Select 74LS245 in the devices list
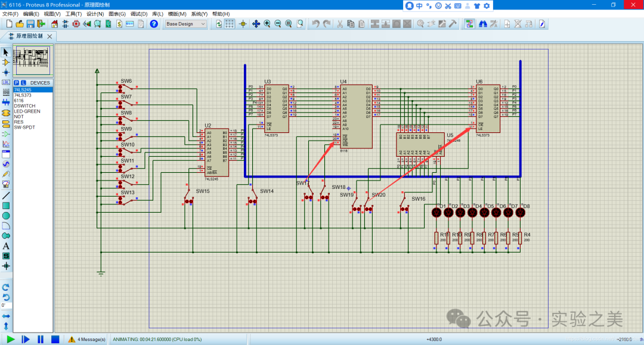The image size is (644, 345). pyautogui.click(x=33, y=90)
